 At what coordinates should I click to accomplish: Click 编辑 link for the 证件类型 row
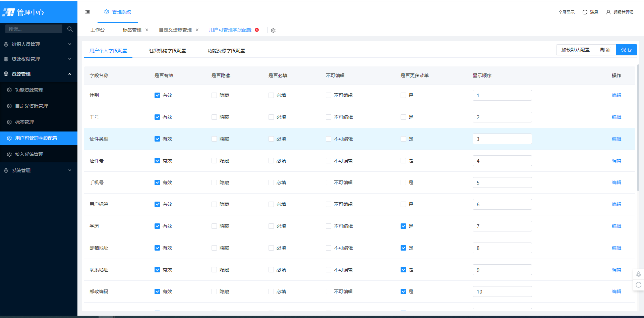617,139
